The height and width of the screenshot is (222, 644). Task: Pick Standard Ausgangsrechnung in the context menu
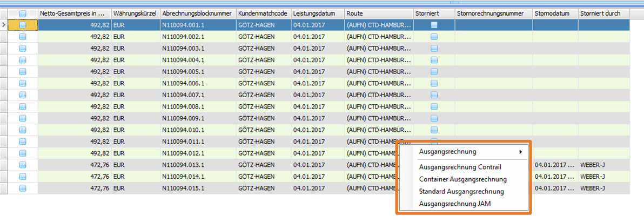tap(461, 192)
